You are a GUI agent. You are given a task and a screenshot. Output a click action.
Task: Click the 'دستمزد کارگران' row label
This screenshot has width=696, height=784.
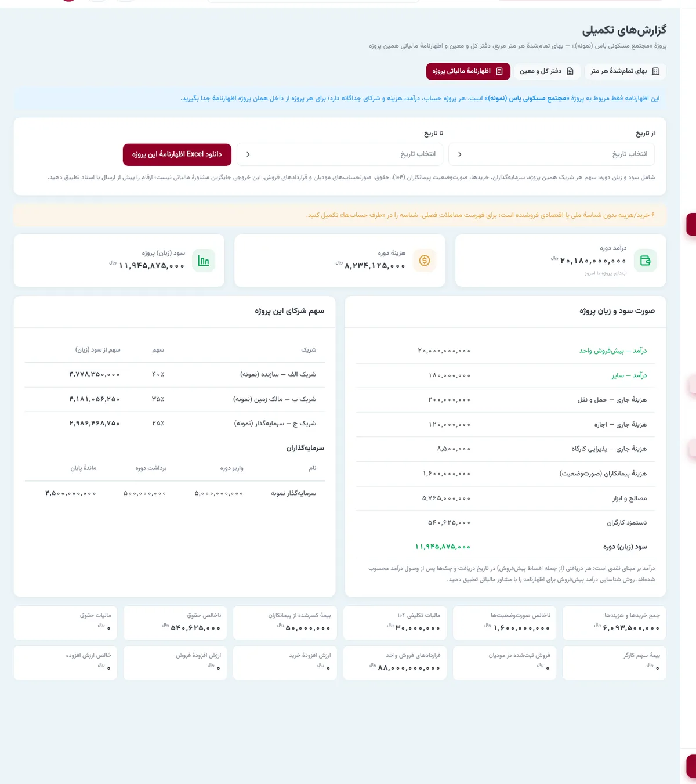pos(627,523)
